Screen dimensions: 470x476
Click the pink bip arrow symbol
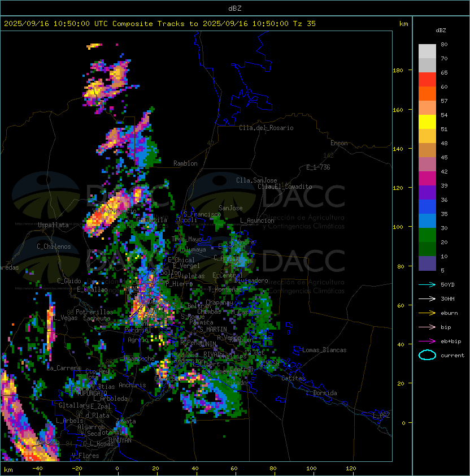[x=427, y=327]
